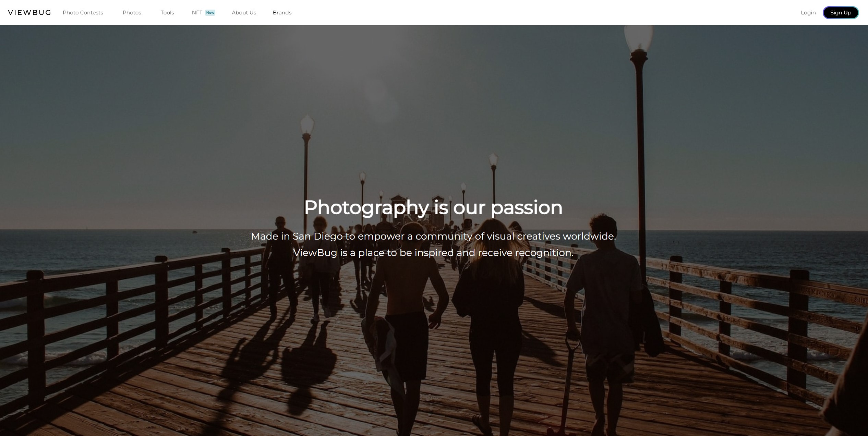Click the New badge beside NFT
868x436 pixels.
pyautogui.click(x=210, y=13)
